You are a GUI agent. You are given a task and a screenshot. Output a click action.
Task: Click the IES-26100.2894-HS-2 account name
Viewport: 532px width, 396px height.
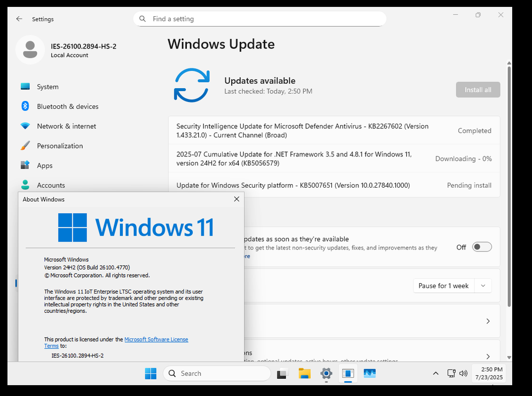[x=83, y=47]
